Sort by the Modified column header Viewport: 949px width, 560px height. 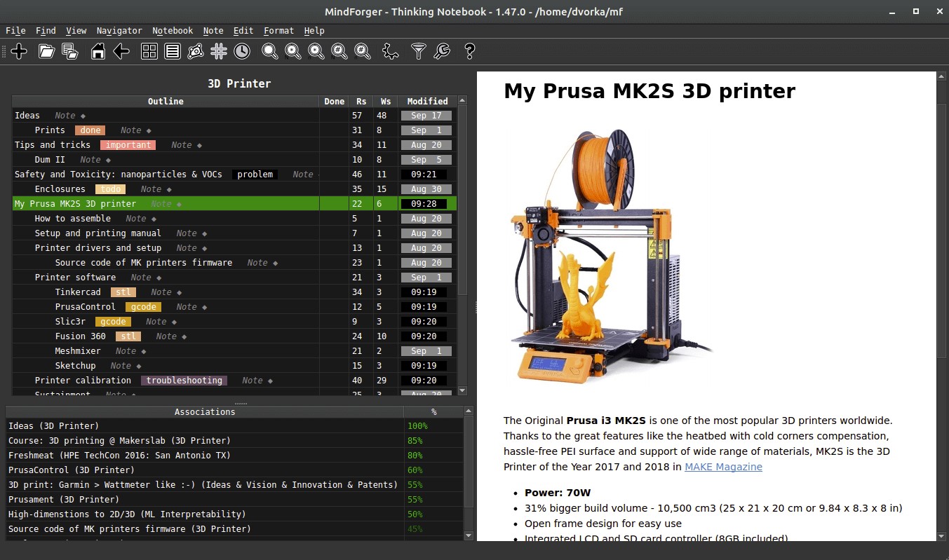click(x=428, y=102)
